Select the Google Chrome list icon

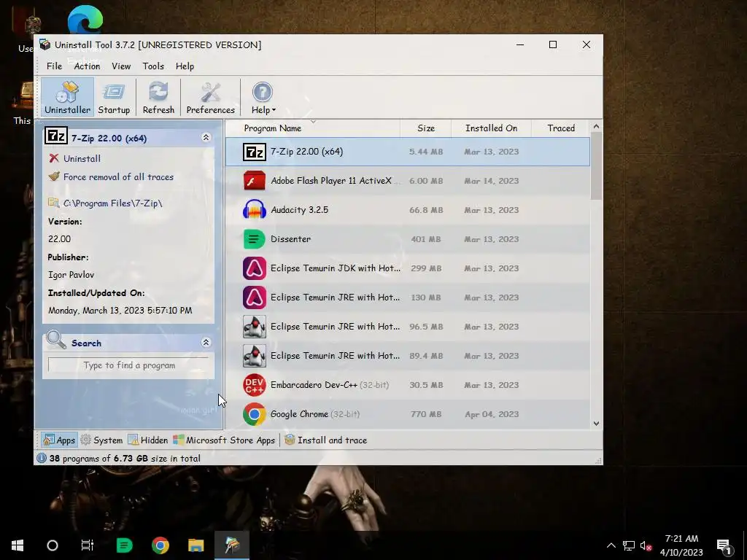tap(255, 414)
